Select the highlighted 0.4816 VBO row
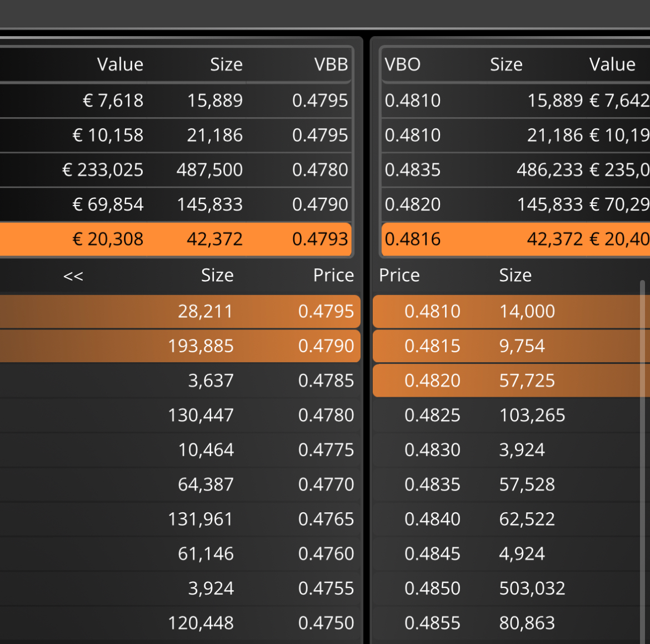The height and width of the screenshot is (644, 650). pyautogui.click(x=516, y=239)
